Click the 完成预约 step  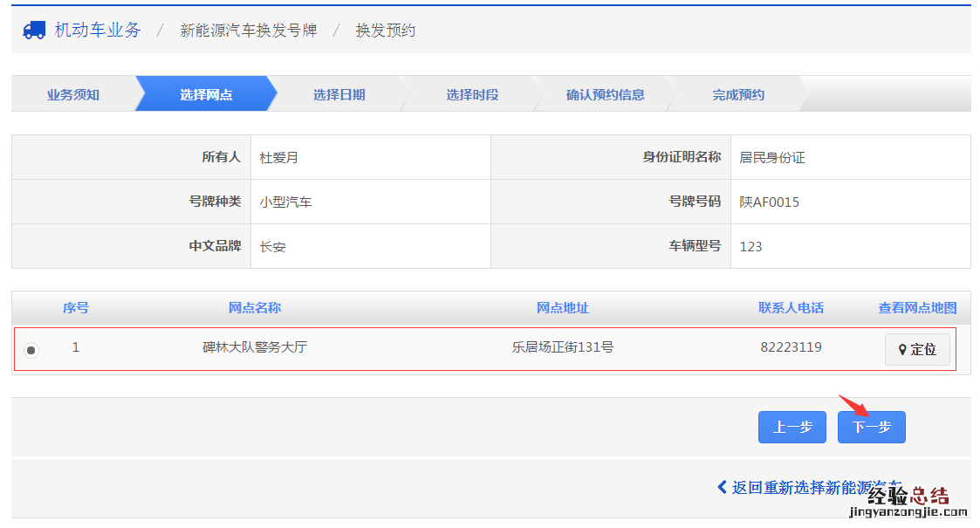coord(737,94)
